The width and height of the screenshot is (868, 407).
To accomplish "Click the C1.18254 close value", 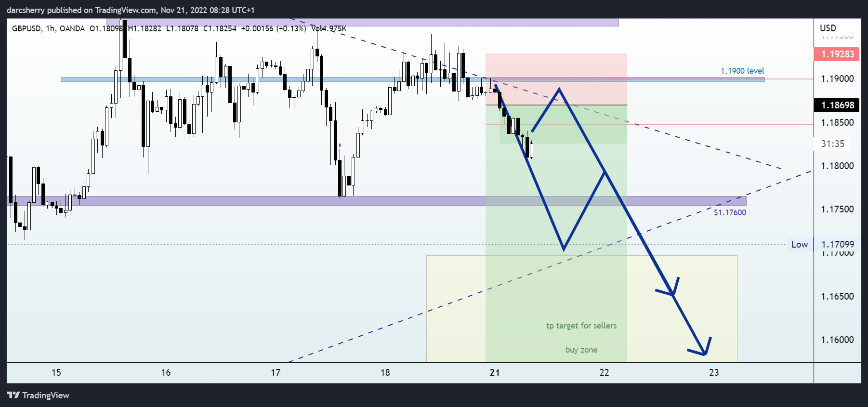I will (x=220, y=28).
